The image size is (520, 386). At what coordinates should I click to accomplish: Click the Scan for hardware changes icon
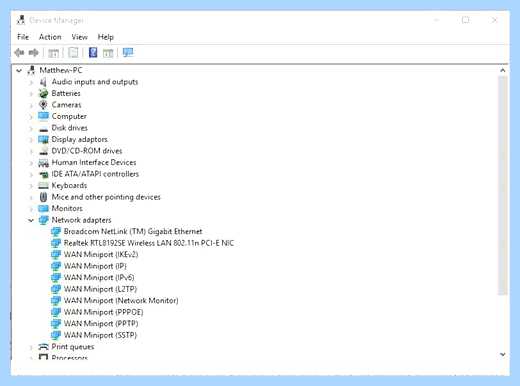click(128, 52)
